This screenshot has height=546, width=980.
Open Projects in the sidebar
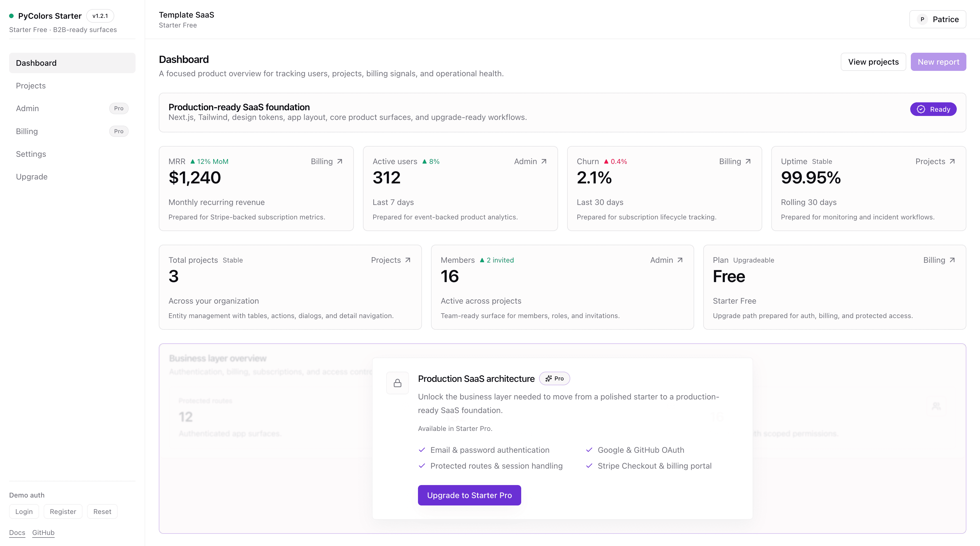(x=72, y=86)
